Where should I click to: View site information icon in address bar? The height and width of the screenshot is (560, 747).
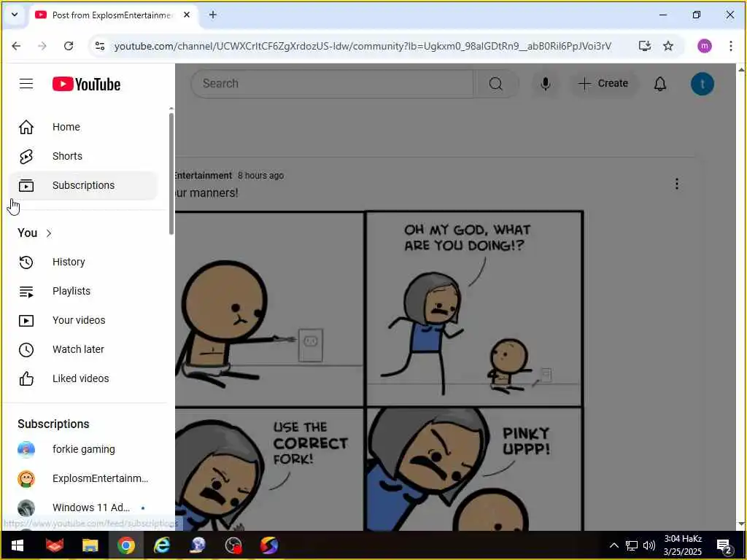pyautogui.click(x=100, y=46)
